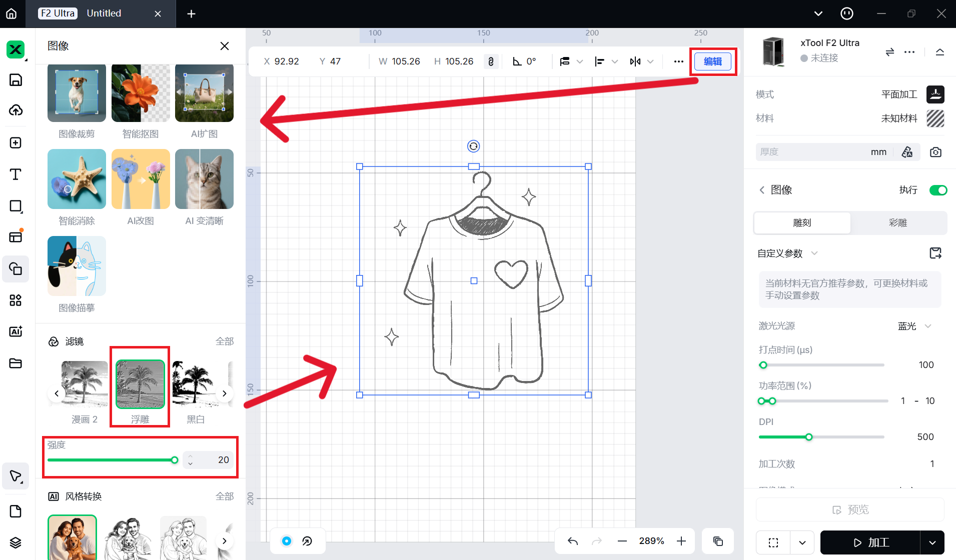Viewport: 956px width, 560px height.
Task: Click the 编辑 button
Action: point(712,61)
